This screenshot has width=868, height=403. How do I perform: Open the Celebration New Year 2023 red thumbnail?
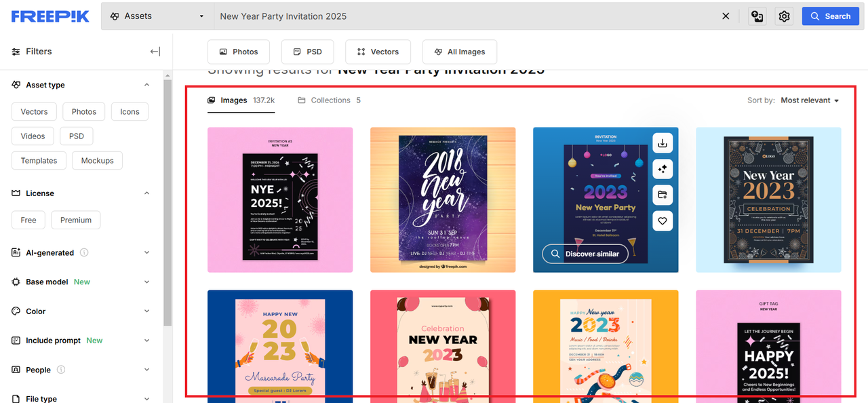coord(443,347)
